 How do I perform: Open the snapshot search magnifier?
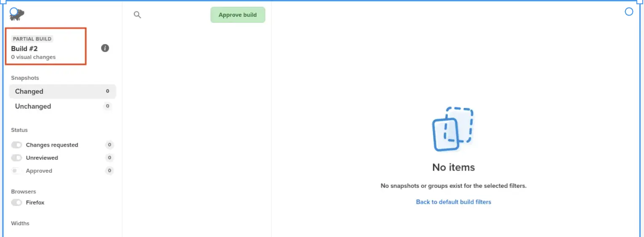[x=137, y=15]
